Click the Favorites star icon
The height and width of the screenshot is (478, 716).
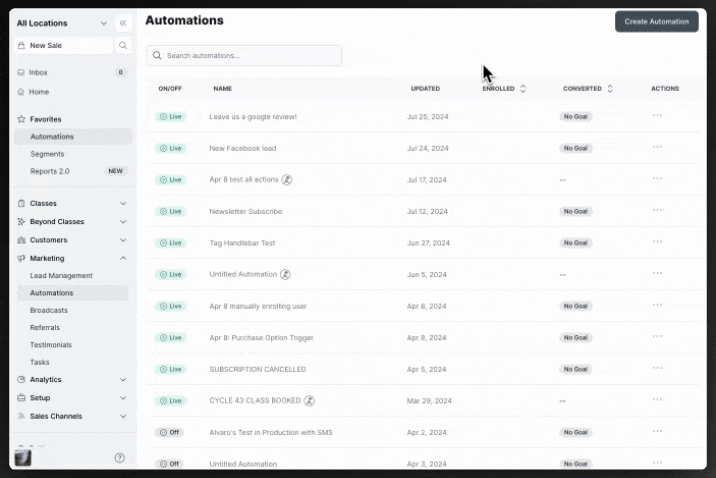pyautogui.click(x=21, y=119)
